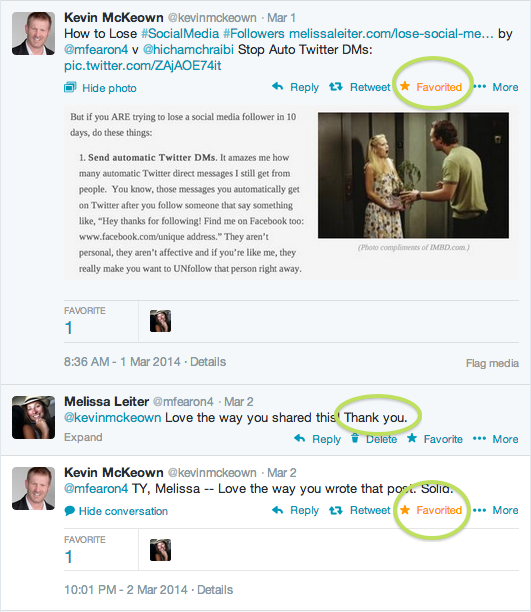Click the three dots on Mar 2 tweet

(479, 510)
